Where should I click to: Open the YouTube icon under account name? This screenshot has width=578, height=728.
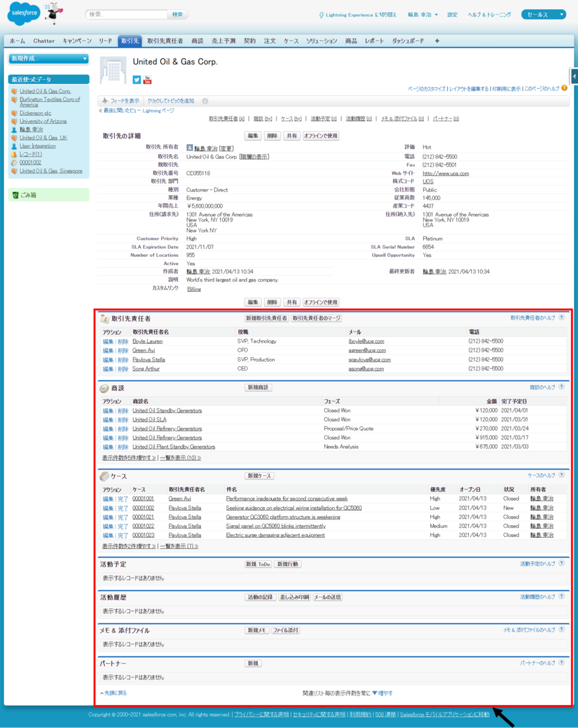click(148, 79)
